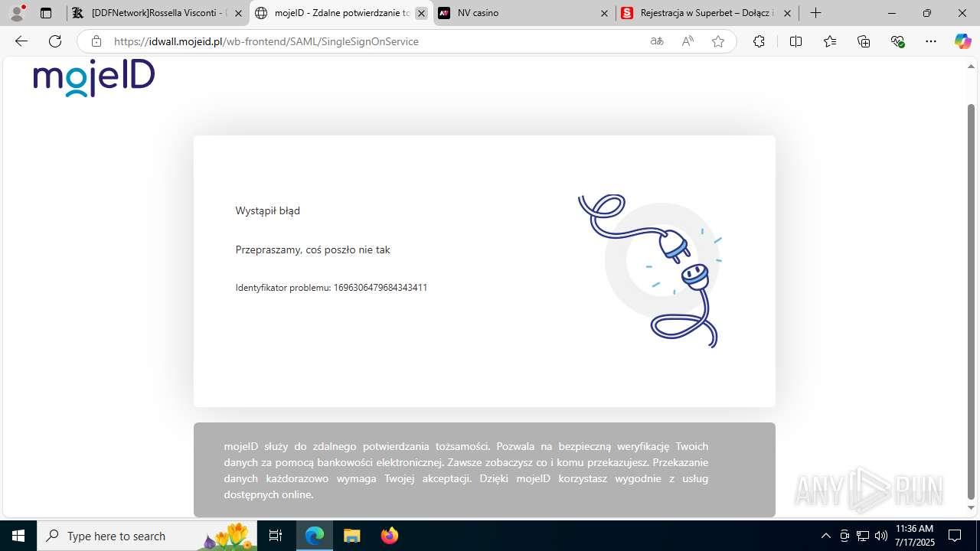Go back to the previous page
The height and width of the screenshot is (551, 980).
pyautogui.click(x=21, y=41)
